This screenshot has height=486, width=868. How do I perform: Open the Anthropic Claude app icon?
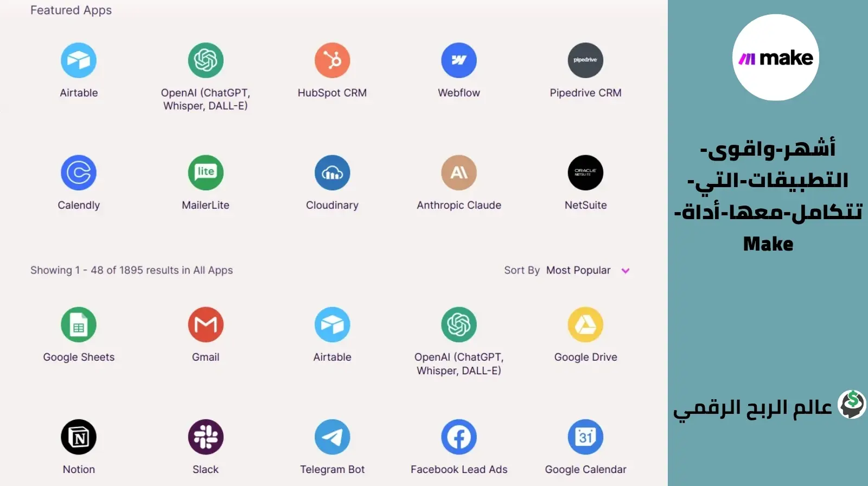(458, 172)
